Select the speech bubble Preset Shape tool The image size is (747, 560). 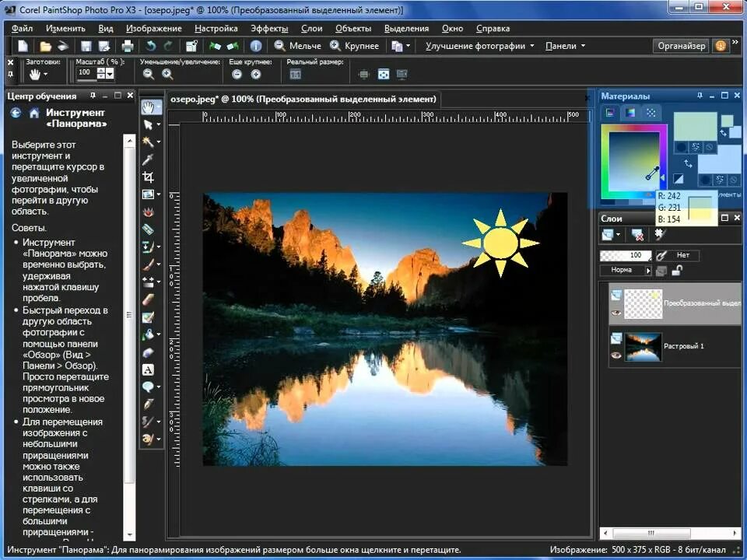pos(148,387)
